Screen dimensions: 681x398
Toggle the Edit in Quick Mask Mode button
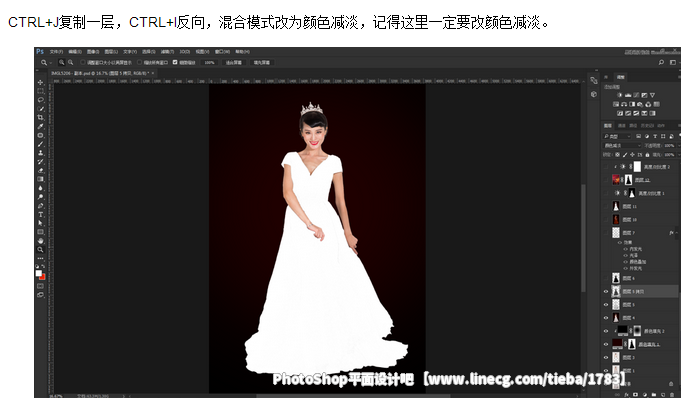[x=40, y=286]
